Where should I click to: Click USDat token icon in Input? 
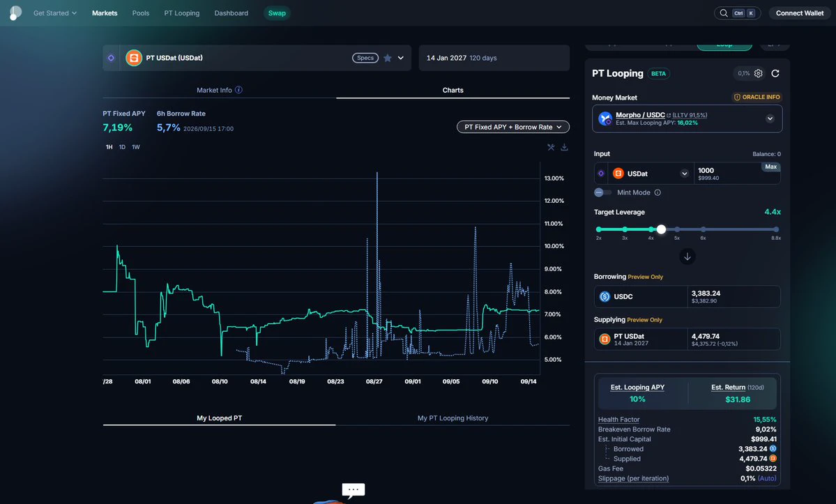pos(618,174)
